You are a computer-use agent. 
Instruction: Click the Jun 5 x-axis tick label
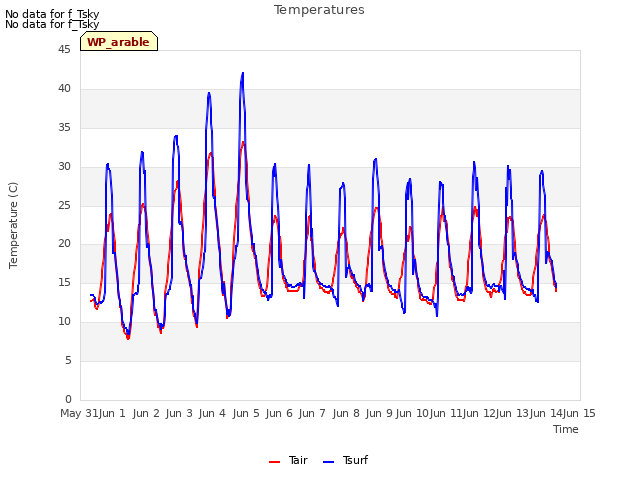coord(246,413)
